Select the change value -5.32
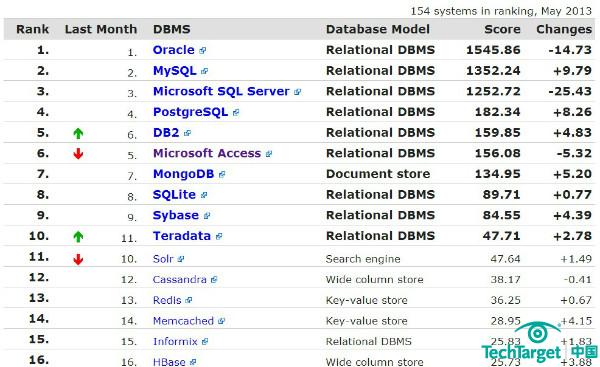 [x=574, y=153]
